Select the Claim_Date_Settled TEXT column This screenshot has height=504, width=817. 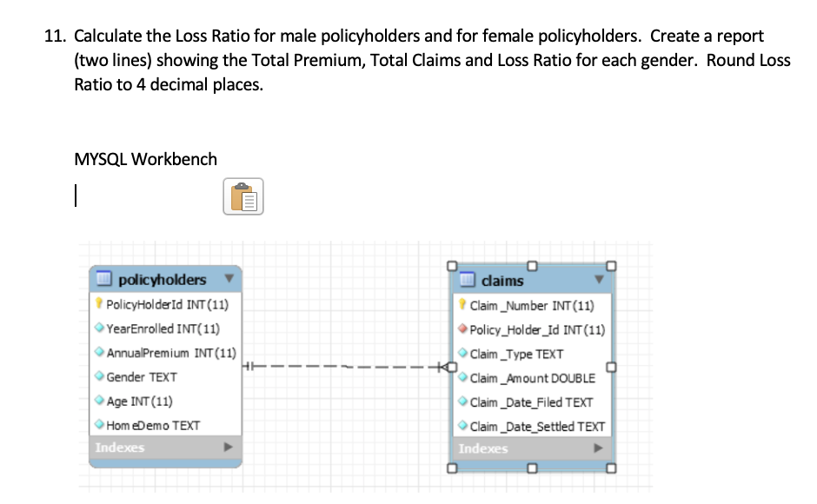537,427
